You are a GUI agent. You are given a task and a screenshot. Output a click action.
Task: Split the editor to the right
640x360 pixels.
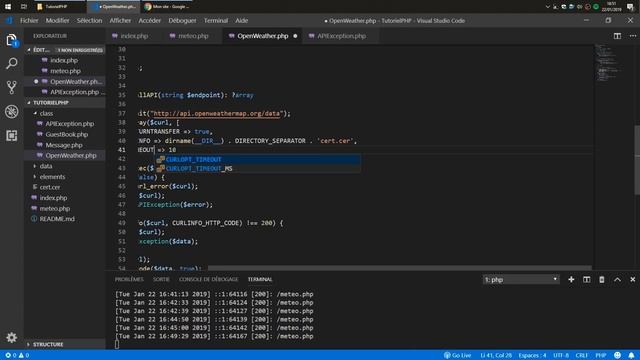coord(617,36)
